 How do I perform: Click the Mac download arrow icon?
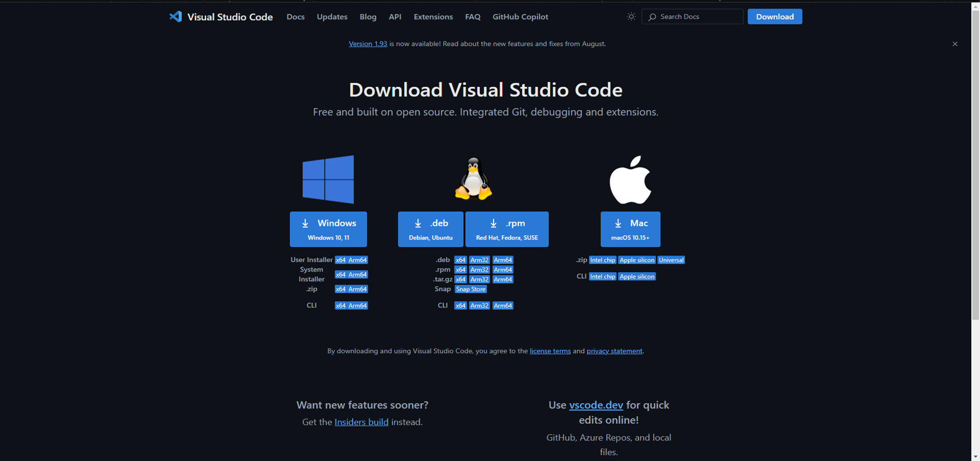pyautogui.click(x=617, y=223)
